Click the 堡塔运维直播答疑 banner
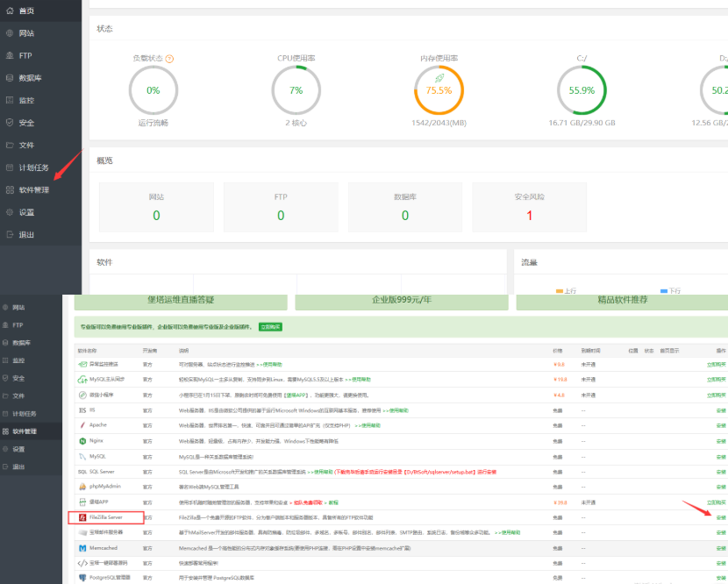Screen dimensions: 728x584 (181, 300)
